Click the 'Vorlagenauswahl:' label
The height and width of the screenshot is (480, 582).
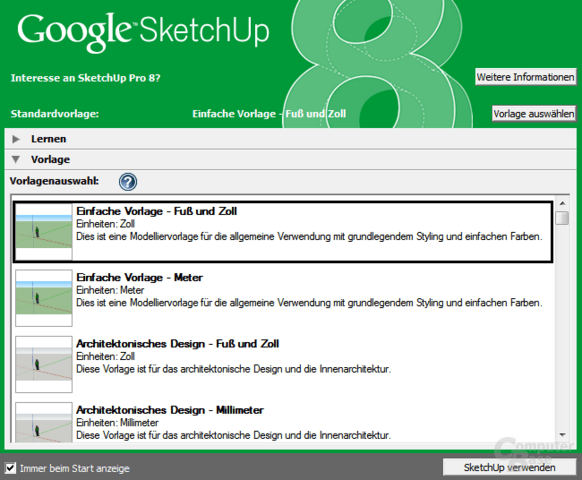point(55,181)
